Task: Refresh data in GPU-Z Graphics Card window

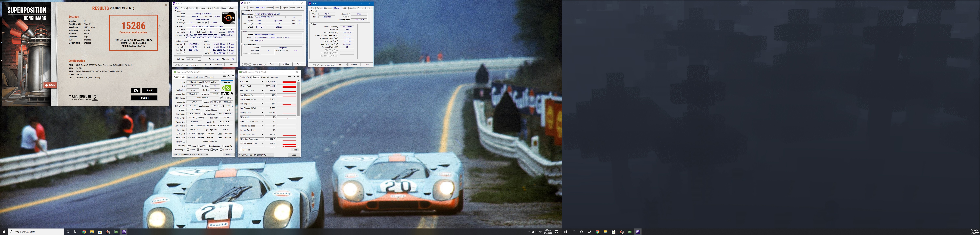Action: click(228, 76)
